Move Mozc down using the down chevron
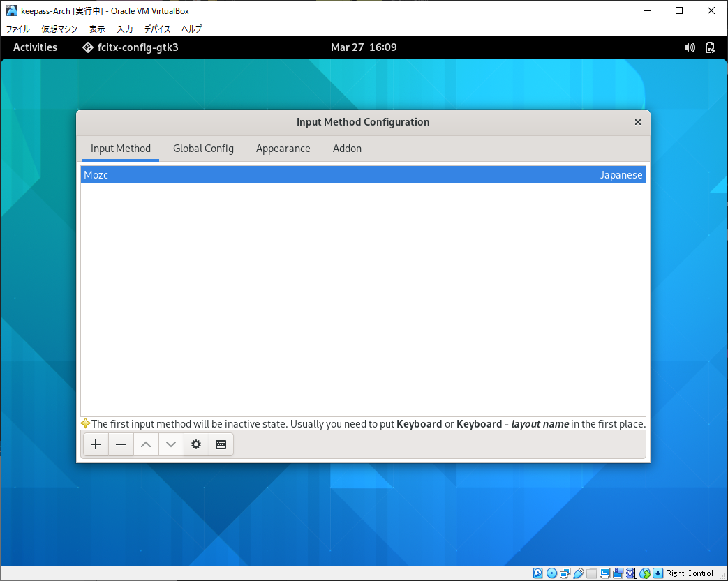 coord(171,444)
